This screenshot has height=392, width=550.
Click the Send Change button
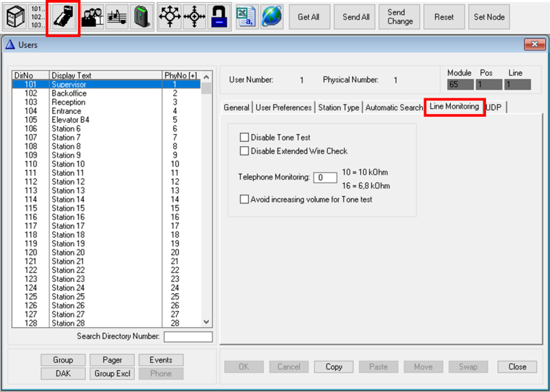point(399,17)
